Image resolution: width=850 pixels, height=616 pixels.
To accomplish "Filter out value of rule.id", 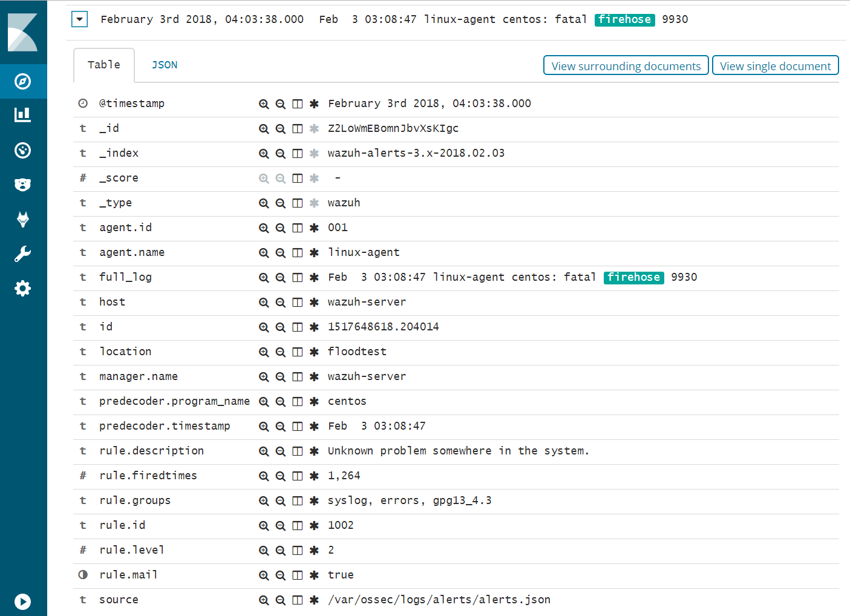I will pos(281,526).
